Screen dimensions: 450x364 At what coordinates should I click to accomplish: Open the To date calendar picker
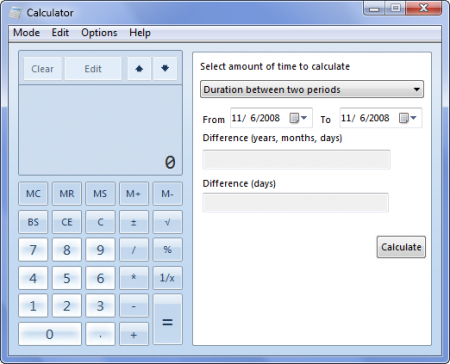(x=408, y=118)
